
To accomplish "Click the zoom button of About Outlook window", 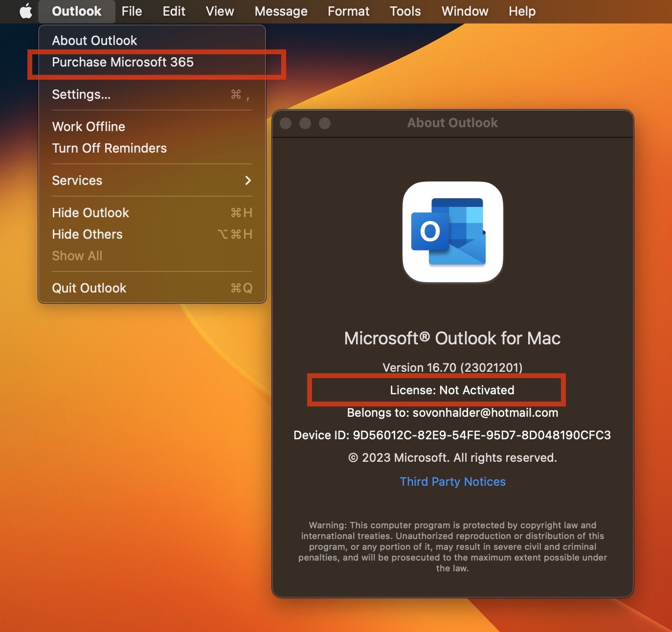I will click(325, 123).
